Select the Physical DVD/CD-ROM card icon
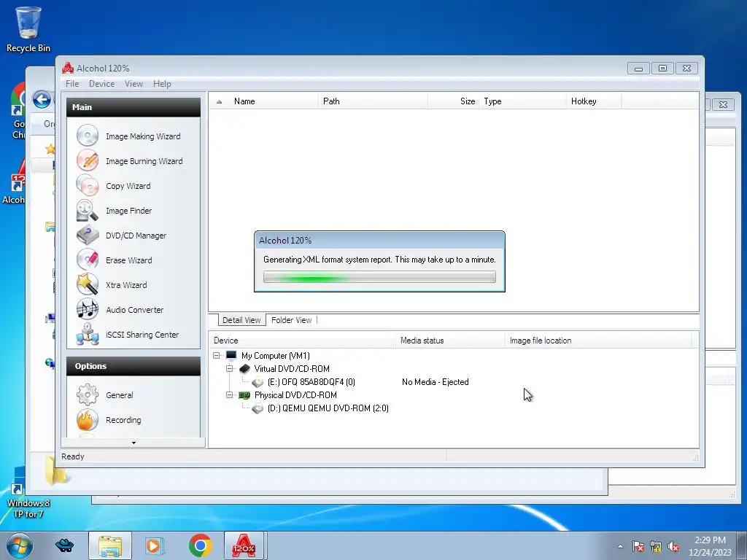Image resolution: width=747 pixels, height=560 pixels. [x=244, y=394]
